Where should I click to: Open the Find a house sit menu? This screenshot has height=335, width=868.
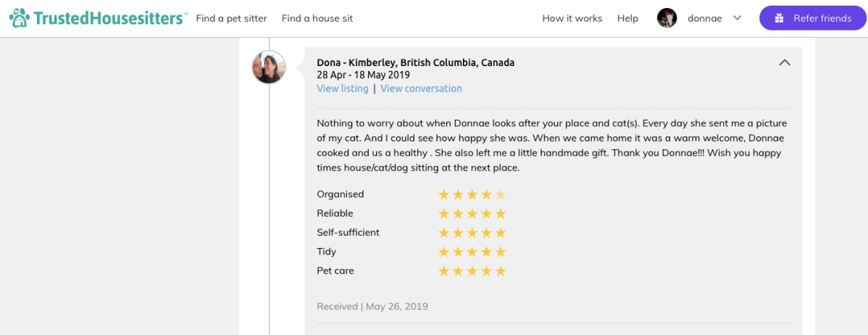click(x=317, y=18)
